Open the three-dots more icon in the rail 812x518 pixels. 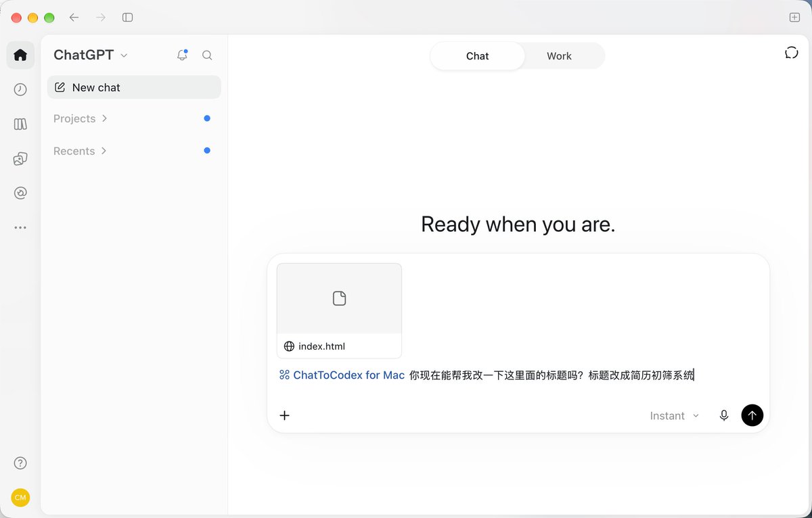pos(20,228)
